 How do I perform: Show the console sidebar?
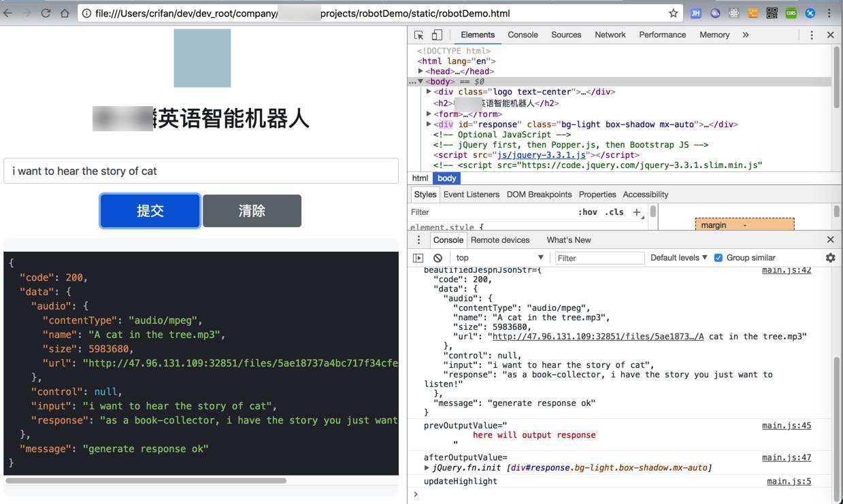click(418, 258)
